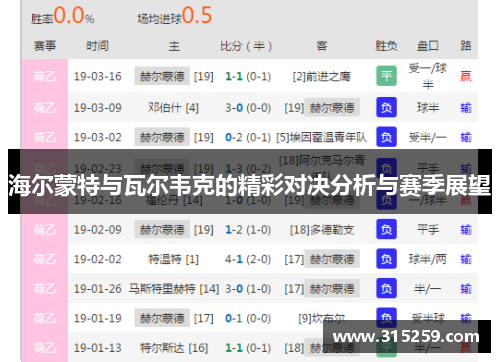Open the home team 马斯特里赫特 [14]
Screen dimensions: 500x362
pos(174,289)
